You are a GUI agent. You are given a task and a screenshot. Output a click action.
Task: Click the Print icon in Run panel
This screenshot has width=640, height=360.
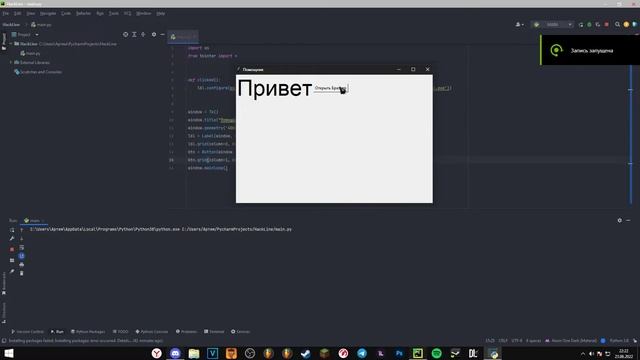tap(22, 264)
